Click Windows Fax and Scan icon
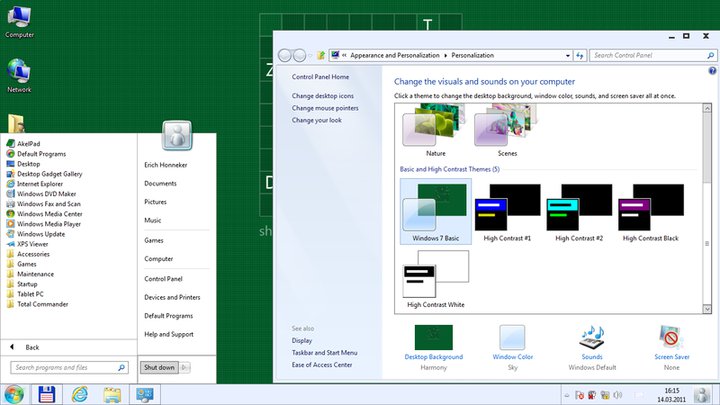The height and width of the screenshot is (405, 720). [x=11, y=204]
